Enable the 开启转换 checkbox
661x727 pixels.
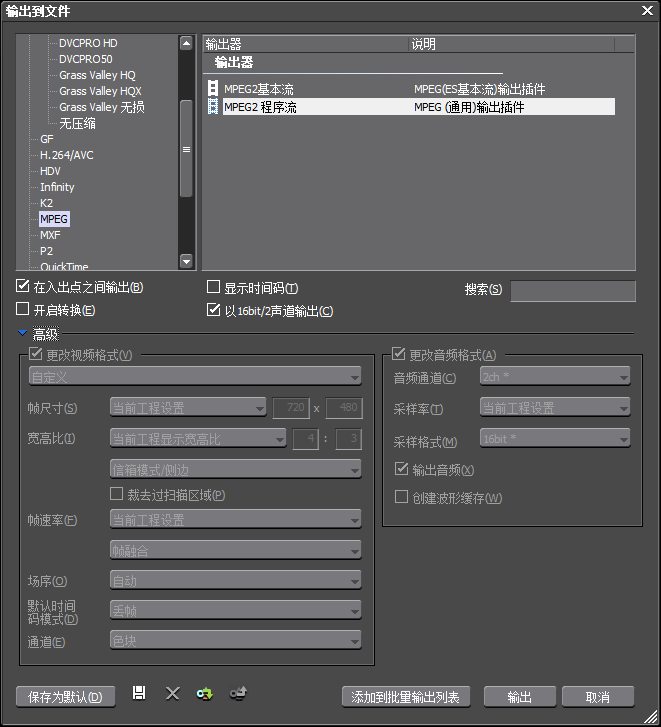coord(23,310)
